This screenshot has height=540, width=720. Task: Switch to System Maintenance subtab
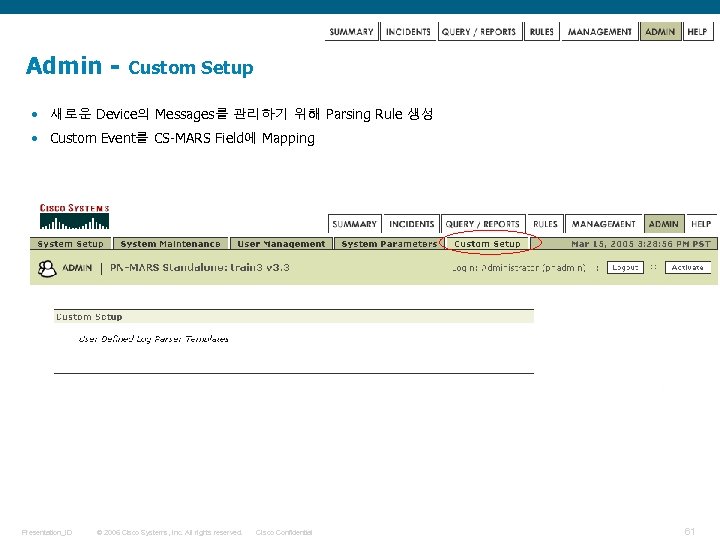[170, 244]
